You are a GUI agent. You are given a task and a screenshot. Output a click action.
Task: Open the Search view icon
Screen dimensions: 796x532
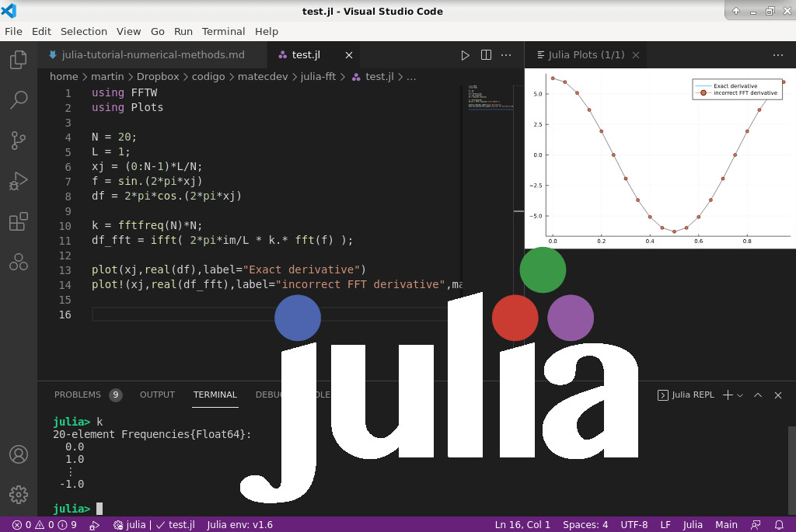click(x=19, y=99)
